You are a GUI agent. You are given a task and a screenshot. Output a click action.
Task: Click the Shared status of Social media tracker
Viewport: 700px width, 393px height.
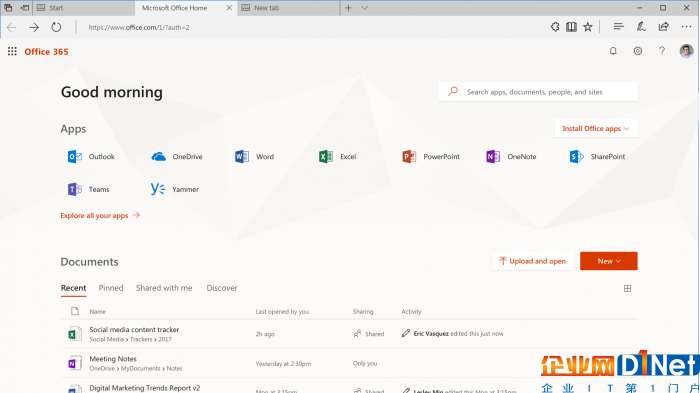tap(369, 334)
